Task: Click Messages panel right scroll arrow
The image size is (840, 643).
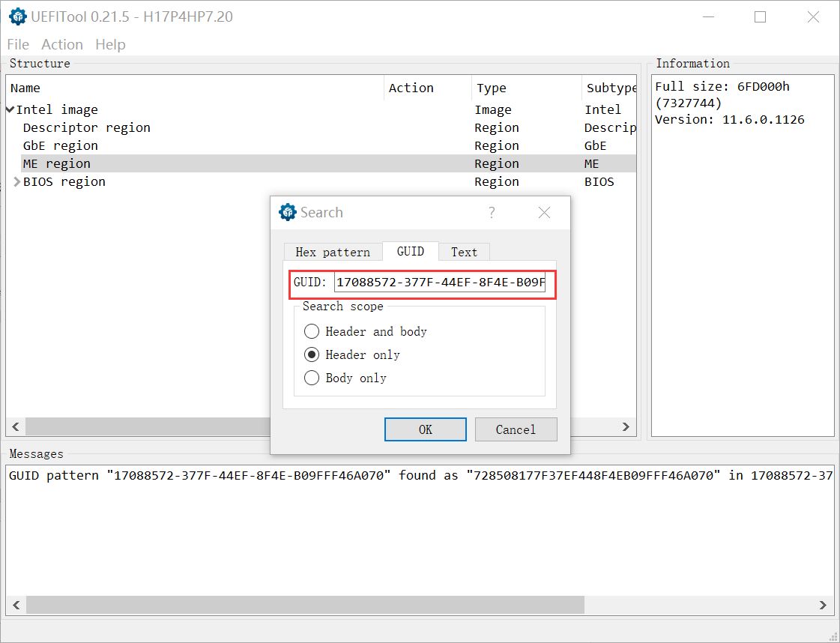Action: 823,605
